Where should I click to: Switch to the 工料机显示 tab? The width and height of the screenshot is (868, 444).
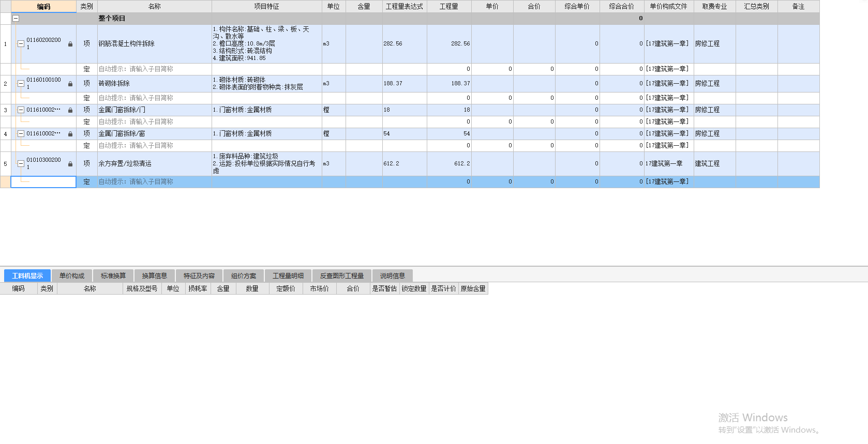click(x=27, y=275)
